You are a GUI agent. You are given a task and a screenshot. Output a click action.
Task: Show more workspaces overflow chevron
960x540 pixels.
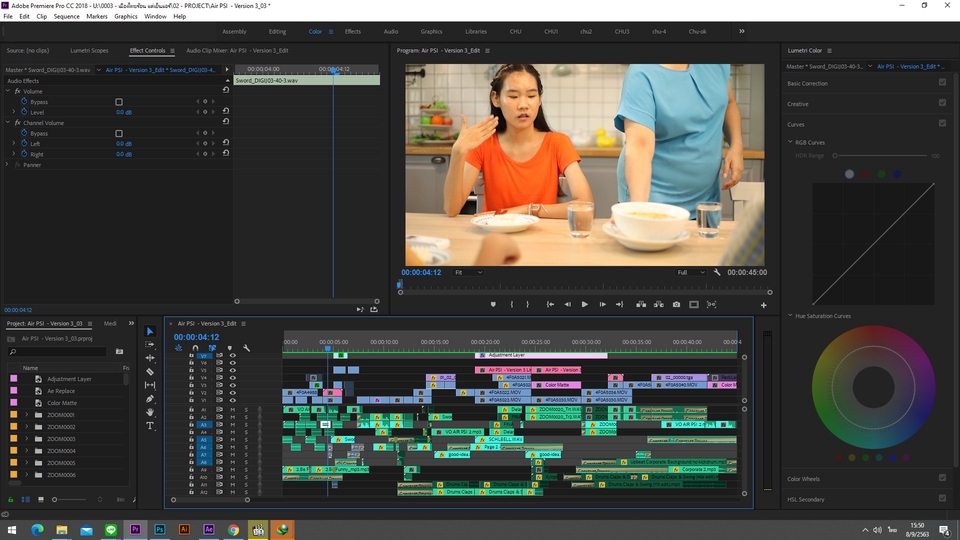[x=741, y=31]
